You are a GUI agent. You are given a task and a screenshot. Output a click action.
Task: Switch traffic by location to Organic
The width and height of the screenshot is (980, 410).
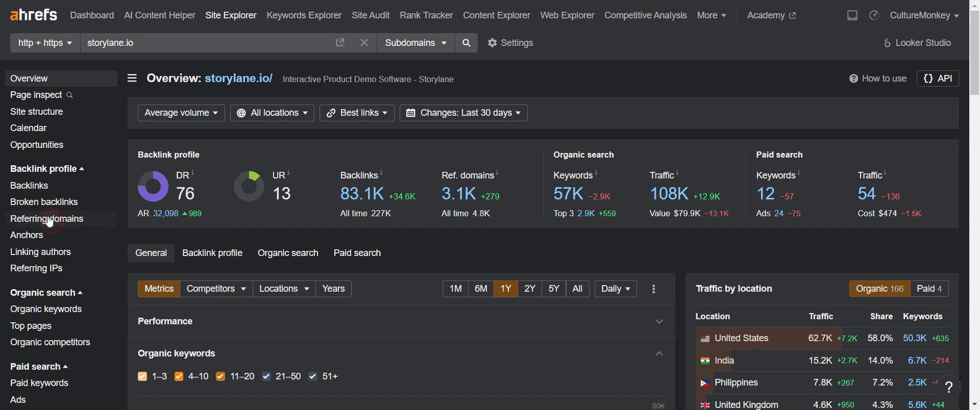[879, 289]
